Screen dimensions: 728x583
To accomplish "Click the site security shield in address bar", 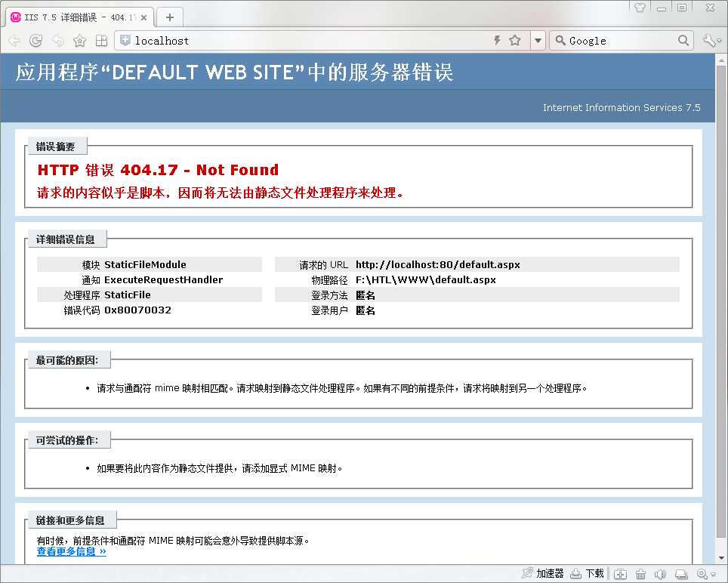I will (125, 40).
